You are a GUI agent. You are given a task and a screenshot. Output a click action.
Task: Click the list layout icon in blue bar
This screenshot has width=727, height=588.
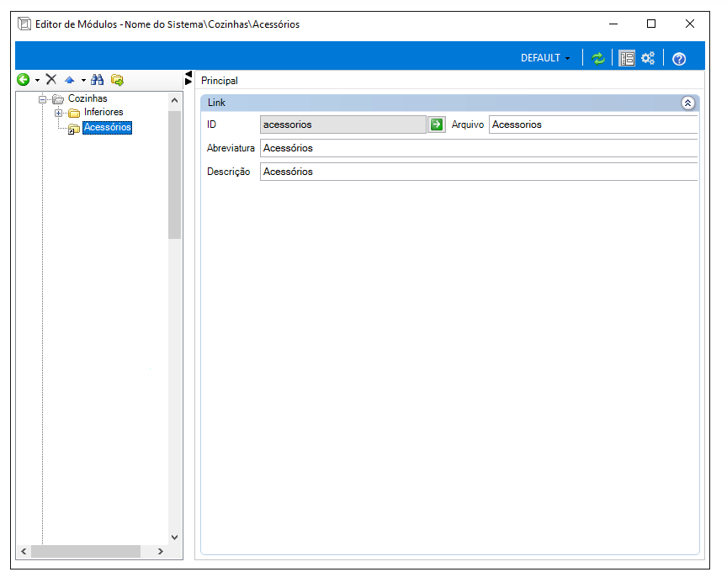click(x=627, y=58)
